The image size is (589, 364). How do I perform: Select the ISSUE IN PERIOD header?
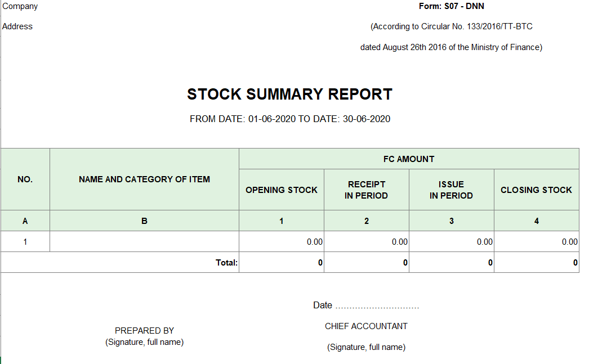[x=451, y=190]
